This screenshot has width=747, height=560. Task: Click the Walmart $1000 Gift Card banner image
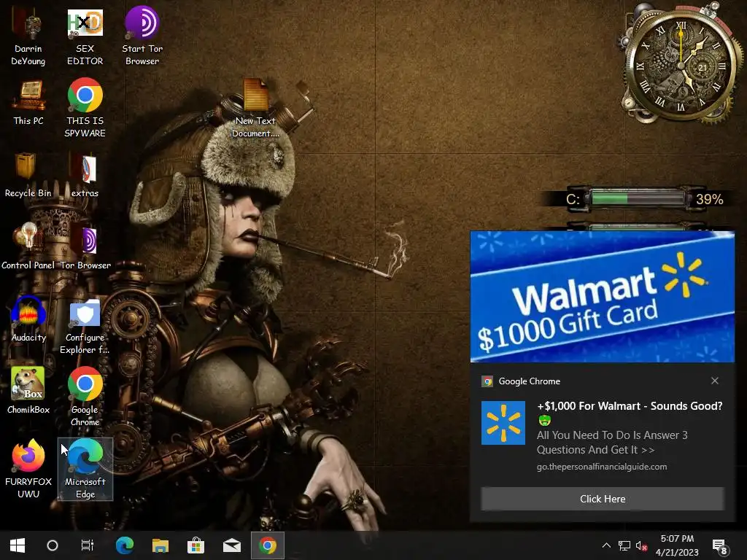pyautogui.click(x=602, y=297)
